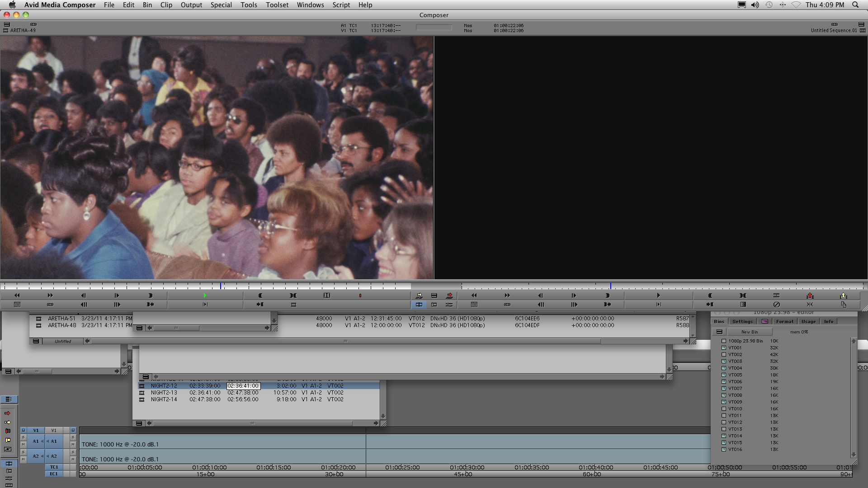Click the 02:36:41:00 timecode field of NIGHT2-12

243,386
